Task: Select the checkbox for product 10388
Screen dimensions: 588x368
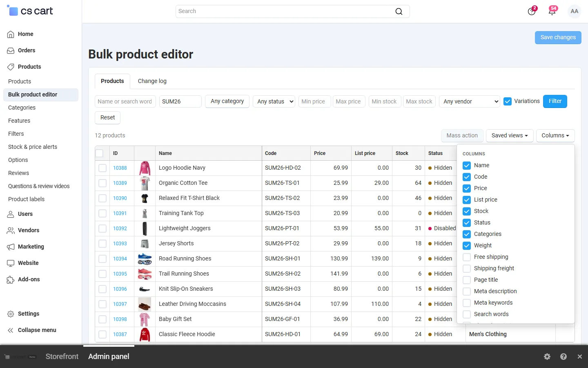Action: point(102,168)
